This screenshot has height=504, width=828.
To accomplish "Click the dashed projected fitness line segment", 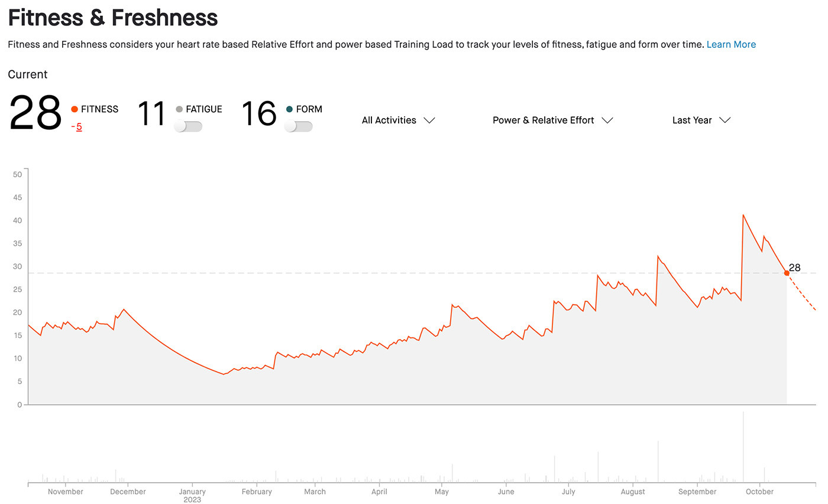I will tap(802, 292).
